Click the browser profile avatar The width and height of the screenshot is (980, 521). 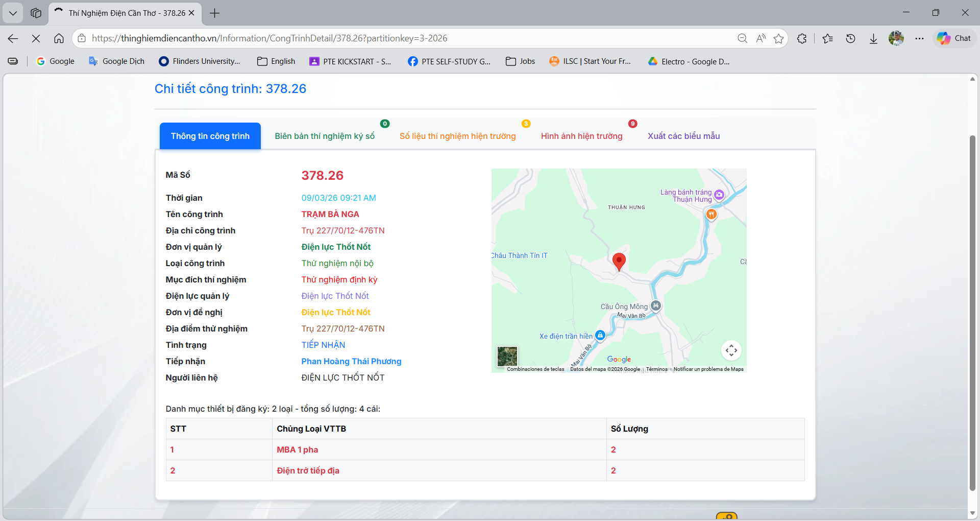click(897, 38)
